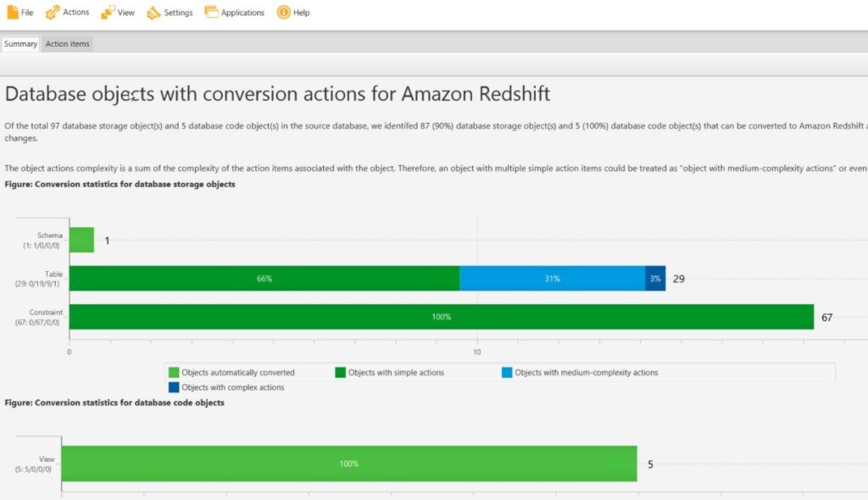The width and height of the screenshot is (868, 500).
Task: Click the light green automatically converted legend swatch
Action: point(174,373)
